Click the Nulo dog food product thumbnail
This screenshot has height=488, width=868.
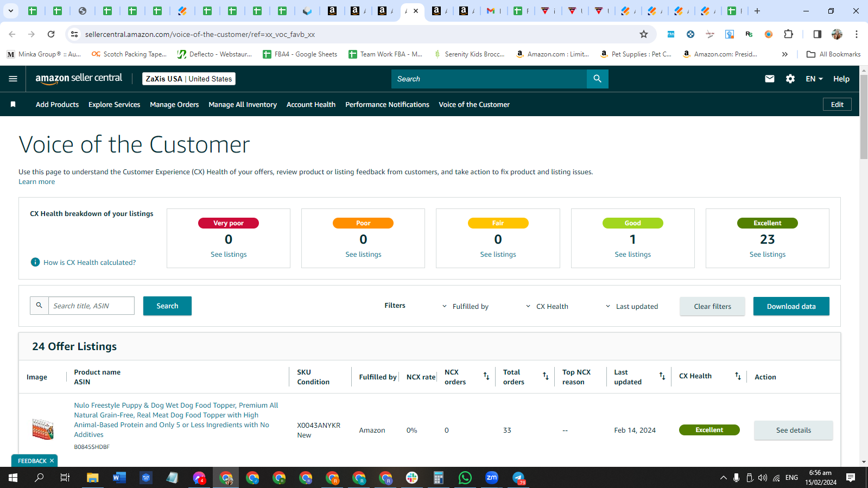click(43, 429)
